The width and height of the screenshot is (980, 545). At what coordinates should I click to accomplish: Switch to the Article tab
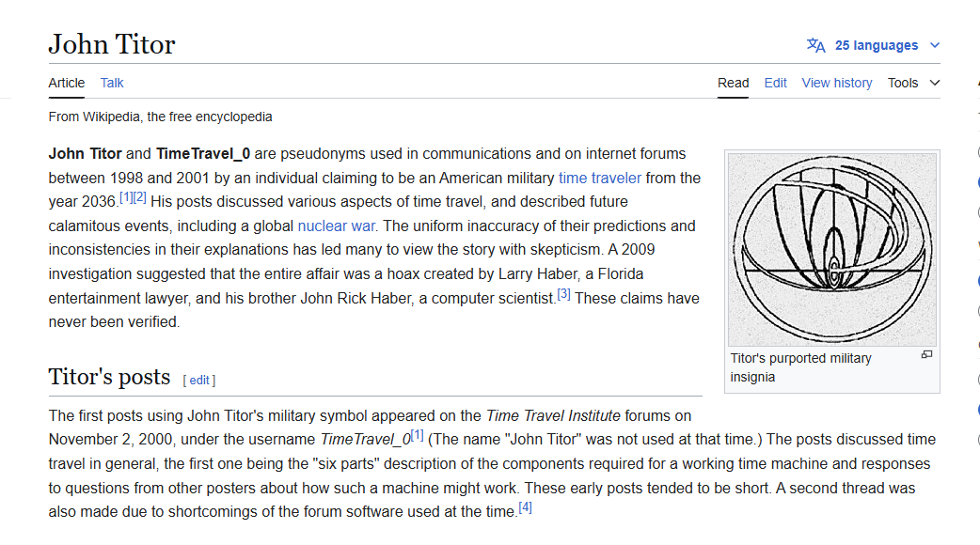(66, 83)
